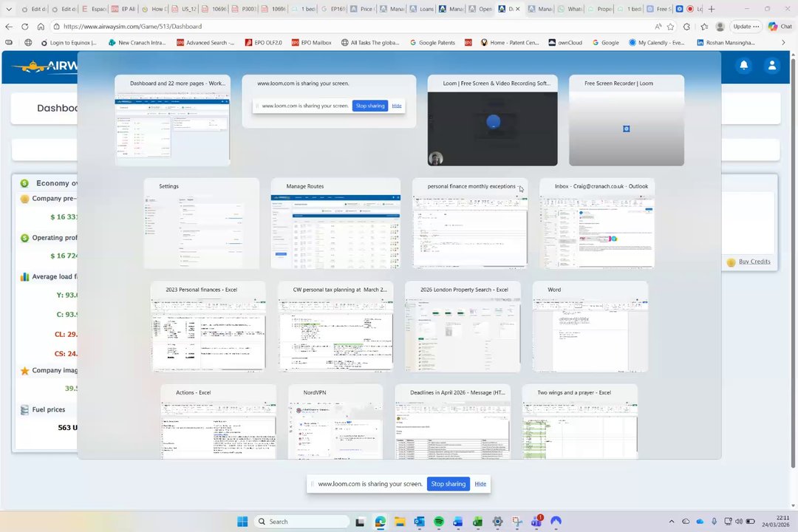This screenshot has width=798, height=532.
Task: Select the NordVPN window thumbnail
Action: [x=335, y=422]
